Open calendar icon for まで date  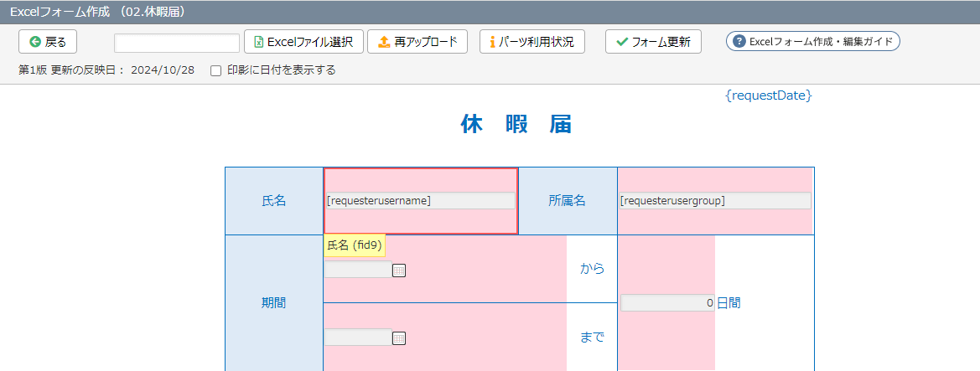(x=399, y=338)
